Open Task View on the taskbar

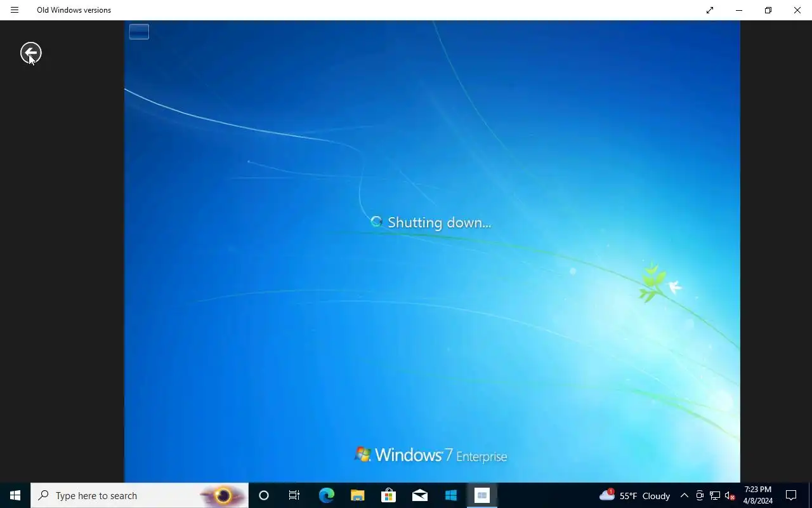pos(294,495)
